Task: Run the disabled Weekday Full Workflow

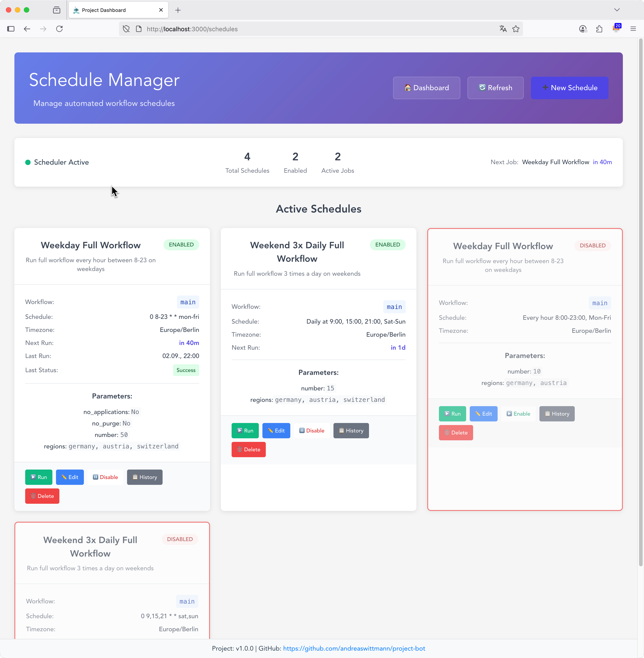Action: 452,414
